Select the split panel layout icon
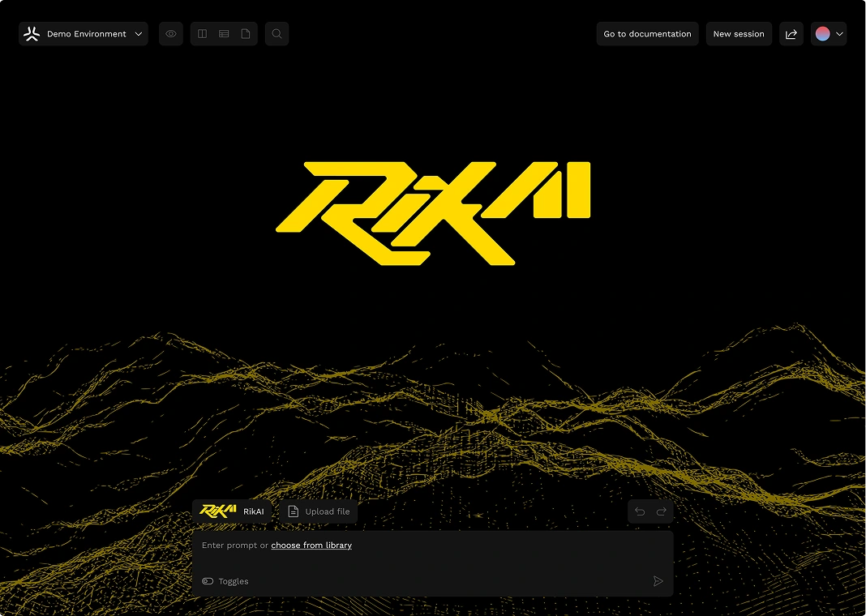This screenshot has height=616, width=866. [x=202, y=34]
